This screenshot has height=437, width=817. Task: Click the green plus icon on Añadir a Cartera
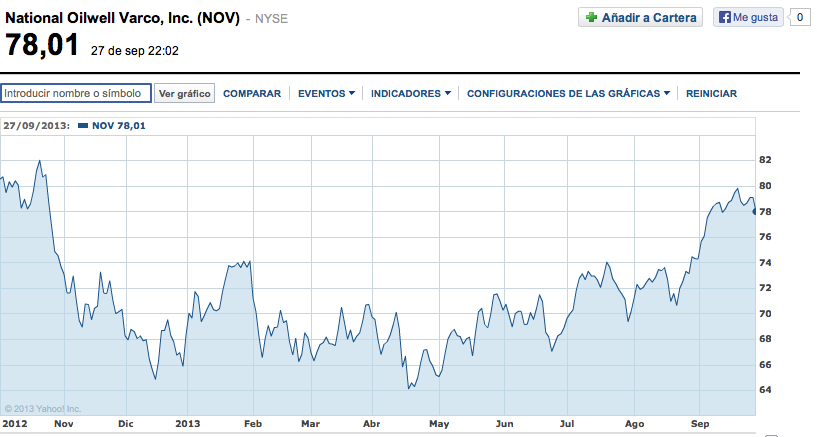(591, 17)
